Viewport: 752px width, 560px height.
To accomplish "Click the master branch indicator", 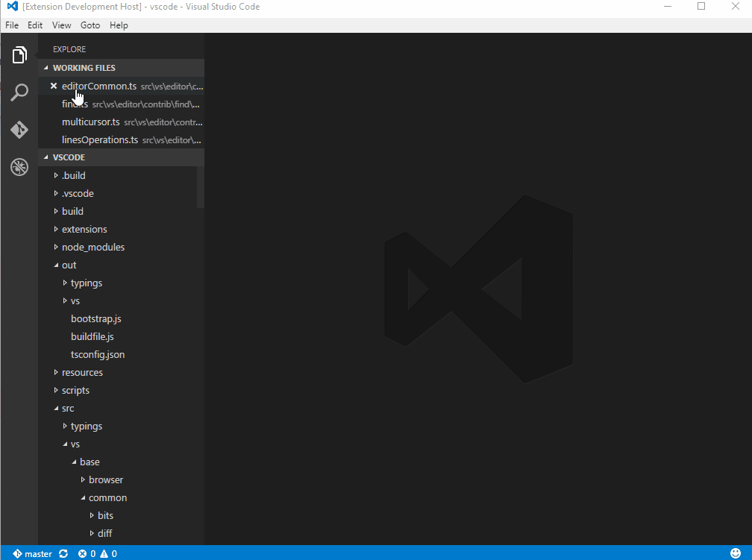I will click(33, 554).
